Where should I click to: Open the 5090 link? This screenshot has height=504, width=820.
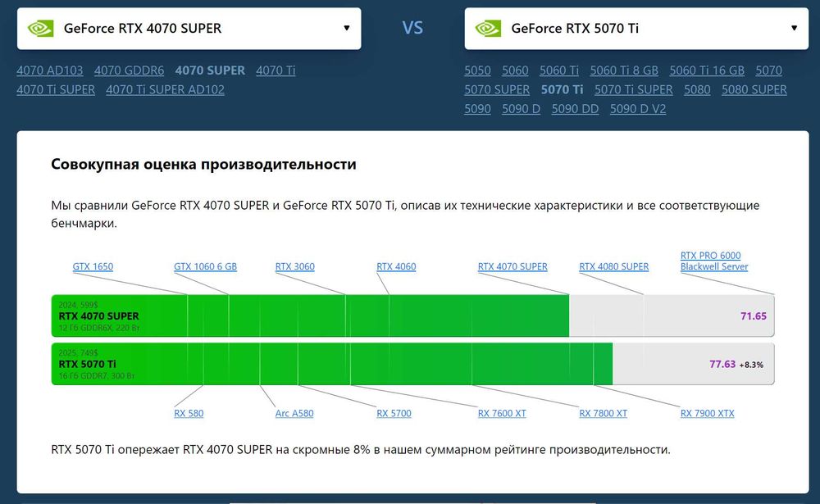[x=477, y=109]
